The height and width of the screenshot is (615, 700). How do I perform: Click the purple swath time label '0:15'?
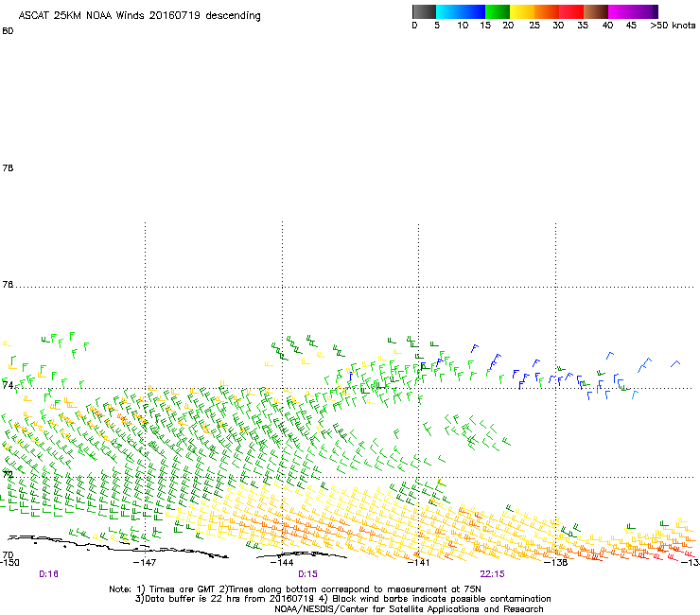[308, 574]
